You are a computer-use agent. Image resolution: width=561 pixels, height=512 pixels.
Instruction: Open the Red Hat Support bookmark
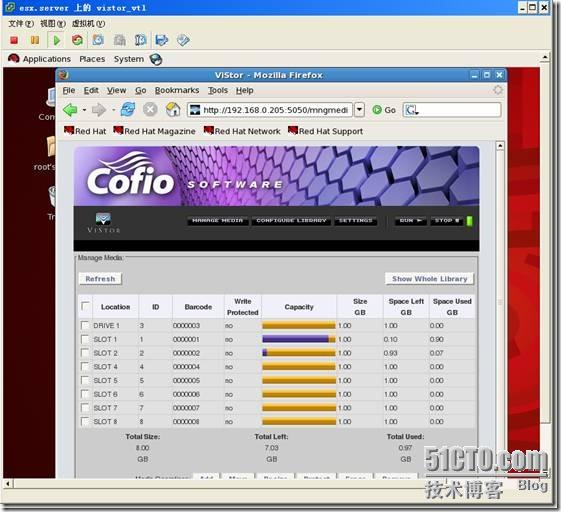[326, 131]
